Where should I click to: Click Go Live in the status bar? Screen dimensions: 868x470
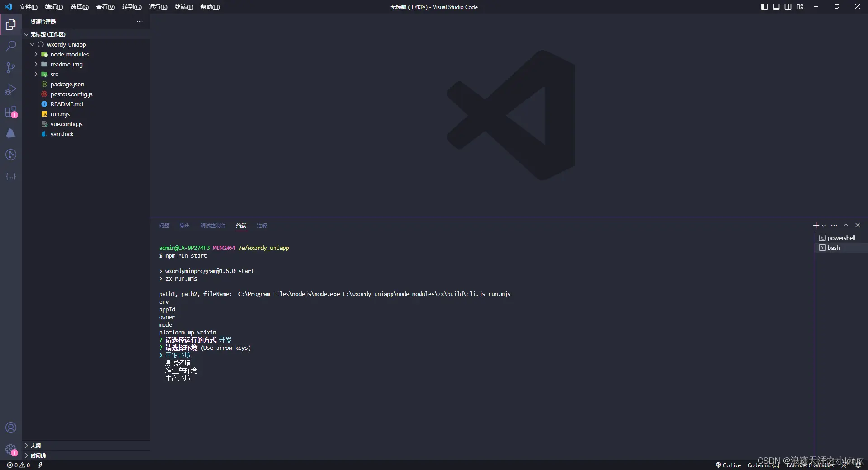pos(728,465)
